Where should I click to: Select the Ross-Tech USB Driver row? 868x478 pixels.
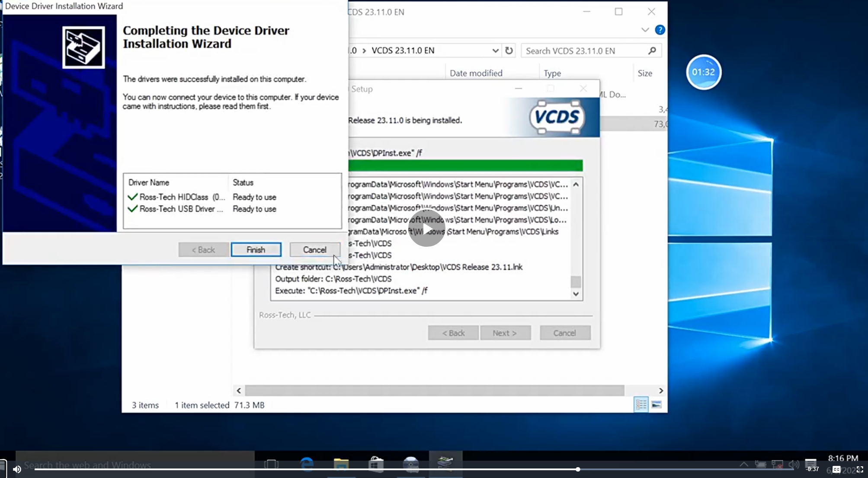(x=202, y=209)
